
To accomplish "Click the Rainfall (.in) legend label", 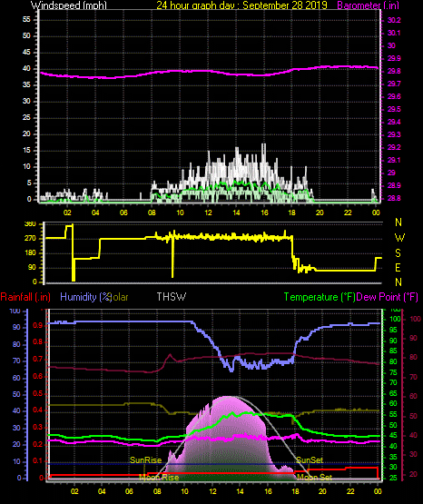I will coord(25,297).
